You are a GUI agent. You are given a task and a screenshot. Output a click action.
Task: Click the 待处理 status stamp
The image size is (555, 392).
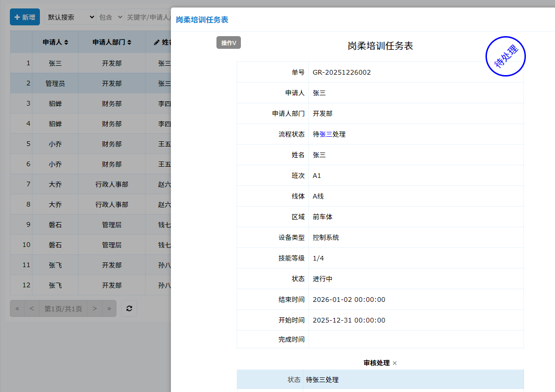coord(505,56)
